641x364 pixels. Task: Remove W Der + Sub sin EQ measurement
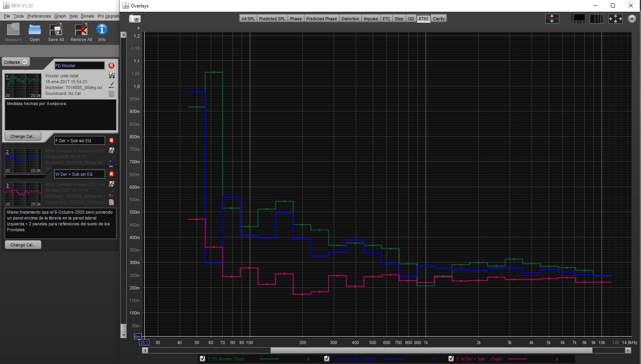pyautogui.click(x=111, y=174)
